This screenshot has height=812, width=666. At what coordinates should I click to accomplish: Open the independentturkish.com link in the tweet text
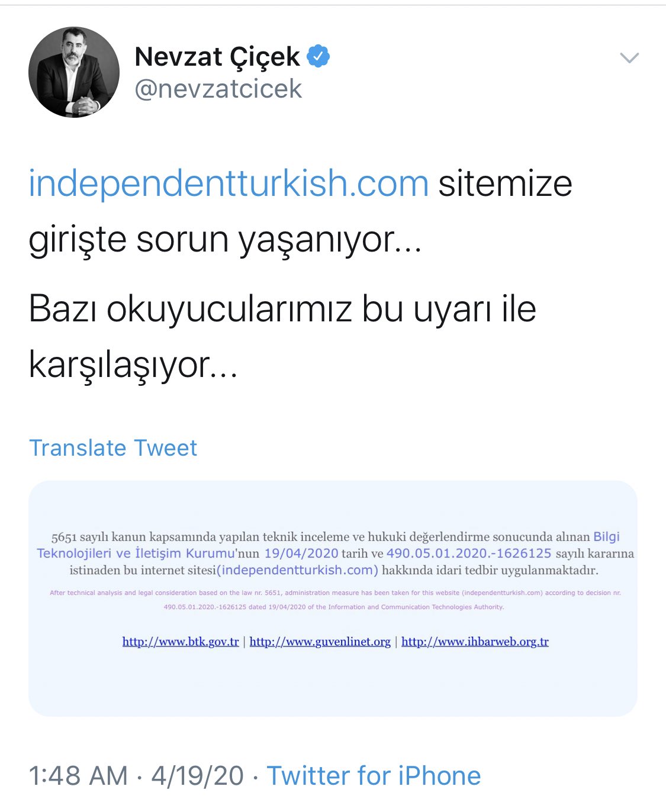[229, 183]
